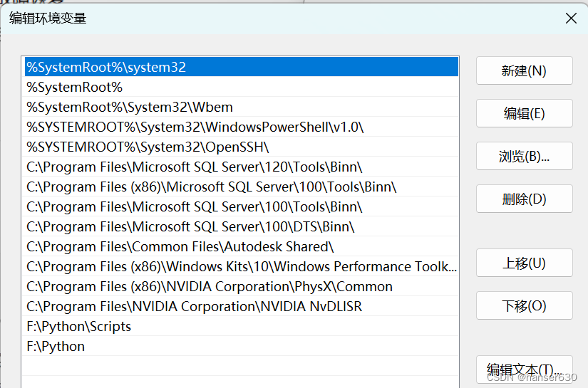Close the 编辑环境变量 dialog

pyautogui.click(x=571, y=18)
